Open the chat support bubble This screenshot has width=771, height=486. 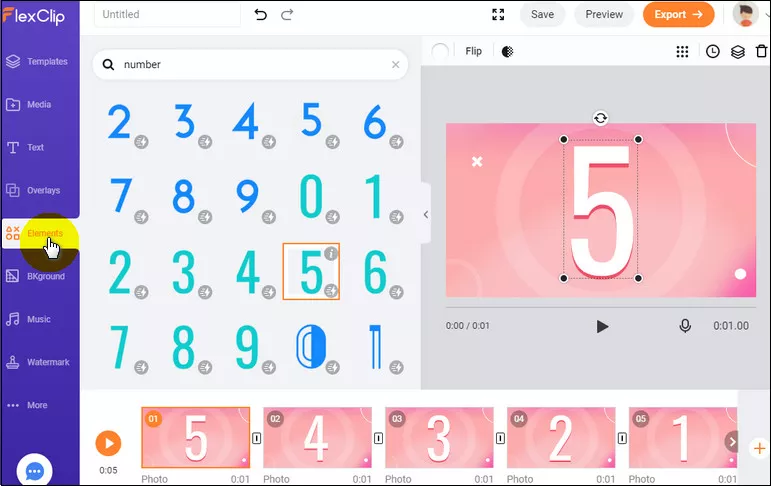coord(34,471)
